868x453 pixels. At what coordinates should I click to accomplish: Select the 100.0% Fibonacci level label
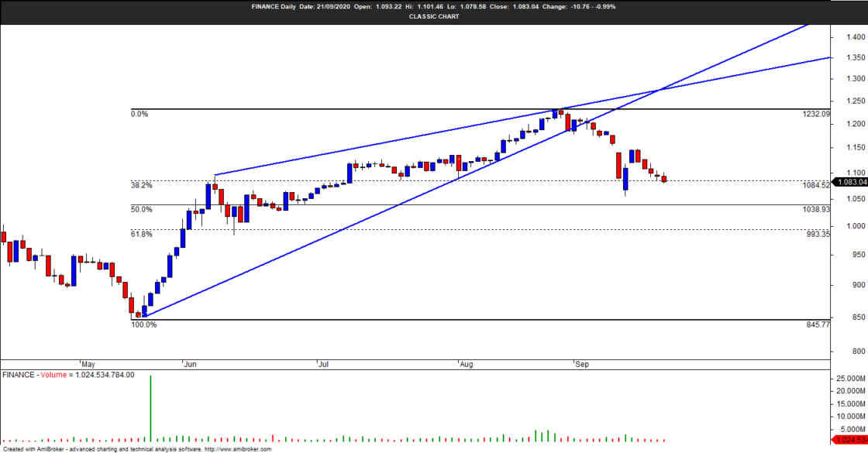[143, 324]
